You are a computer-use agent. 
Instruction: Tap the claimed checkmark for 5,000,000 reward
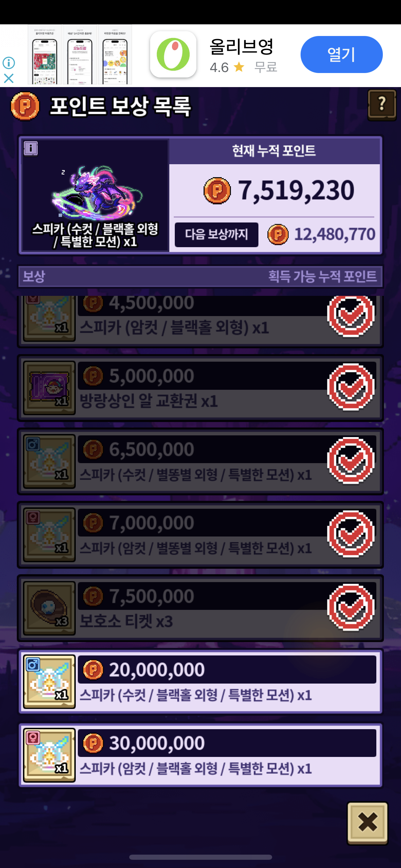point(351,387)
